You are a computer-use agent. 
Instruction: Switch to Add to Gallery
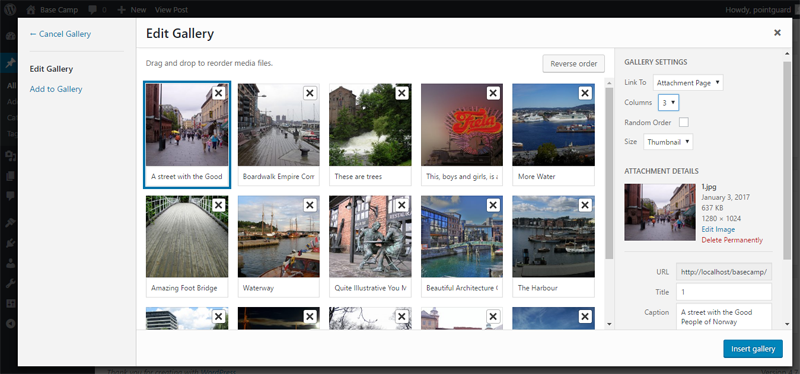tap(56, 89)
